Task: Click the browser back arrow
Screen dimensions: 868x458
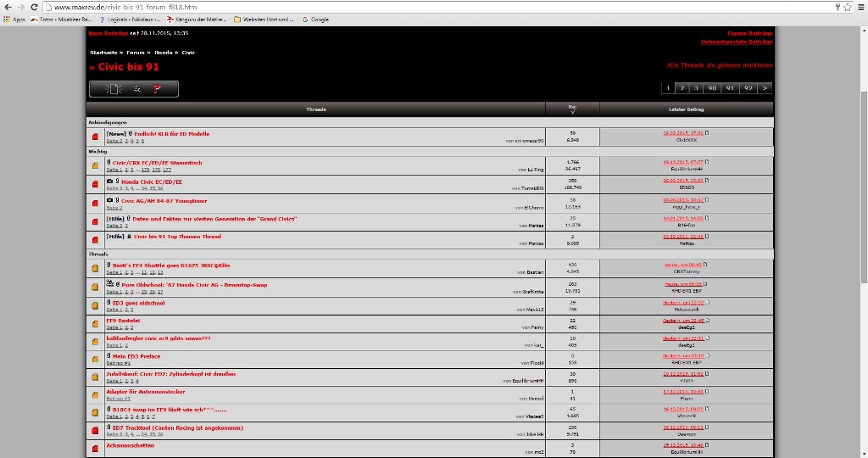Action: click(x=7, y=6)
